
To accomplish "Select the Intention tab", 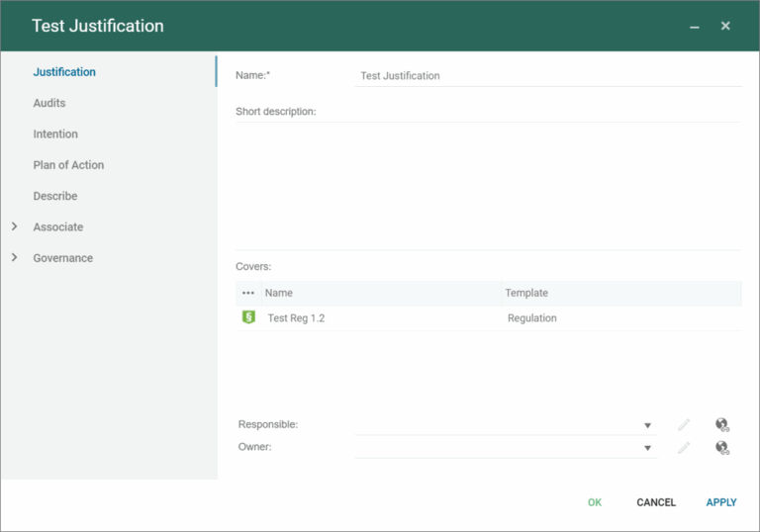I will (55, 133).
